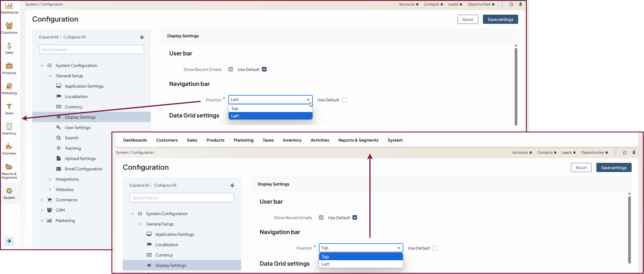Open Reports & Segments in top menu
Image resolution: width=644 pixels, height=274 pixels.
358,140
